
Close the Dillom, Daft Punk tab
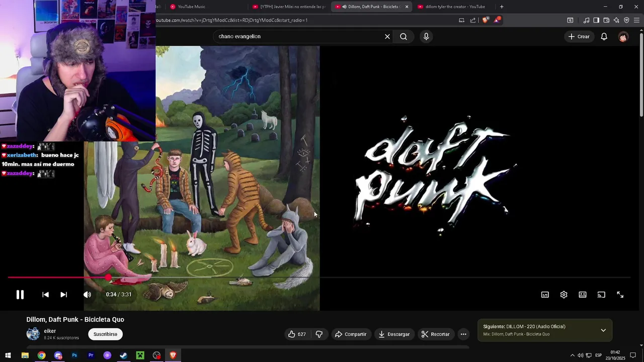pyautogui.click(x=407, y=7)
